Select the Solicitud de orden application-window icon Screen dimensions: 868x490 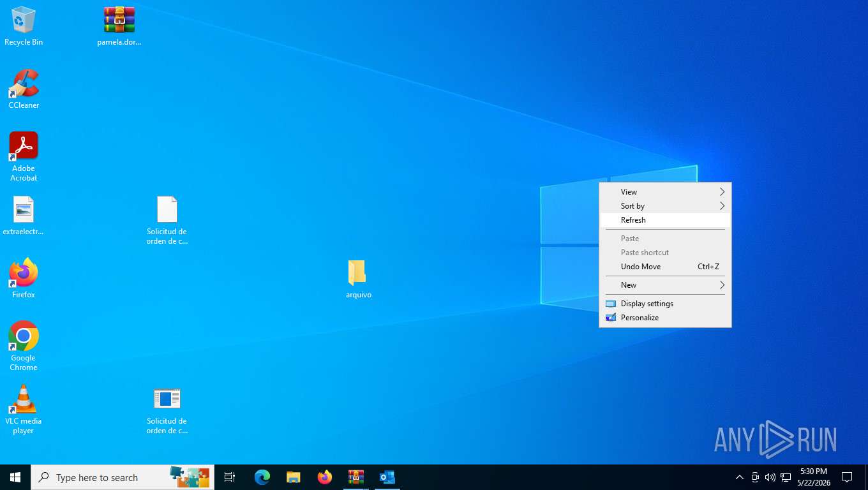click(167, 410)
